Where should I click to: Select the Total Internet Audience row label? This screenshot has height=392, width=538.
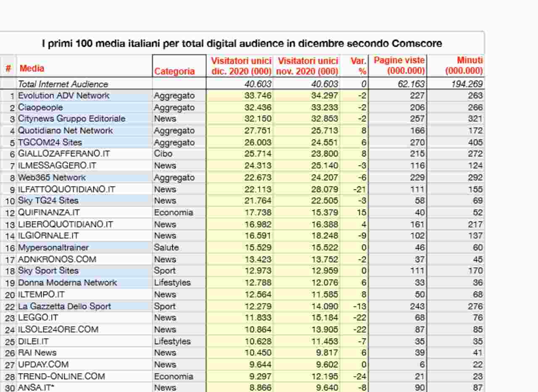pyautogui.click(x=63, y=84)
